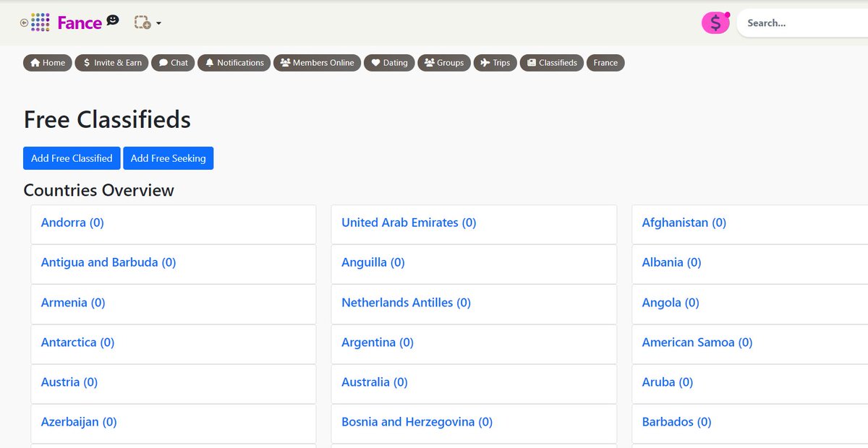Click Add Free Classified button
This screenshot has width=868, height=448.
coord(72,158)
